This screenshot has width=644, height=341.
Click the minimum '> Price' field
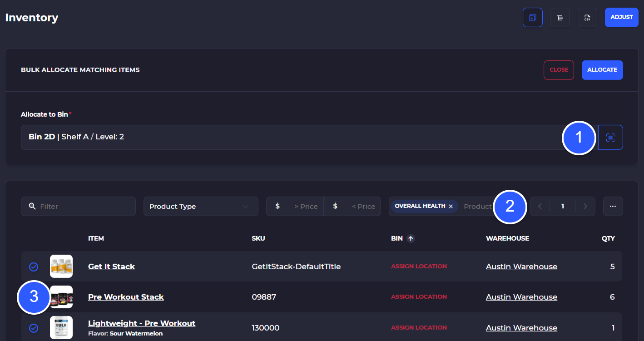pos(295,206)
